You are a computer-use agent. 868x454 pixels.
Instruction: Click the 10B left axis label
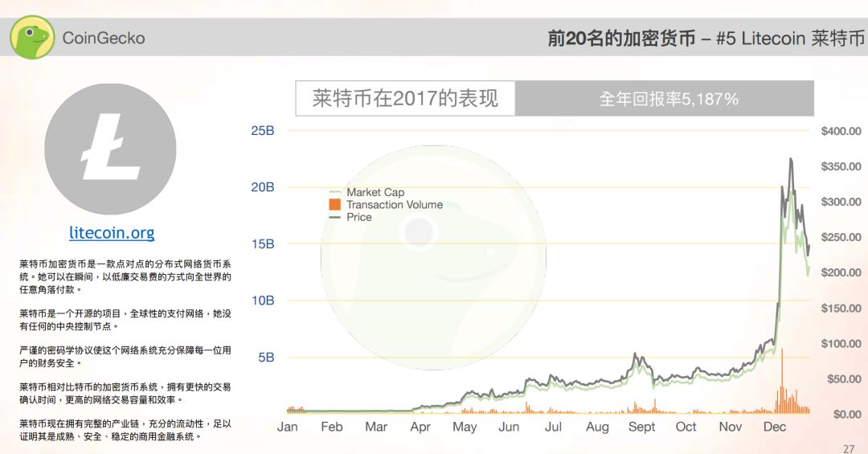click(x=262, y=301)
